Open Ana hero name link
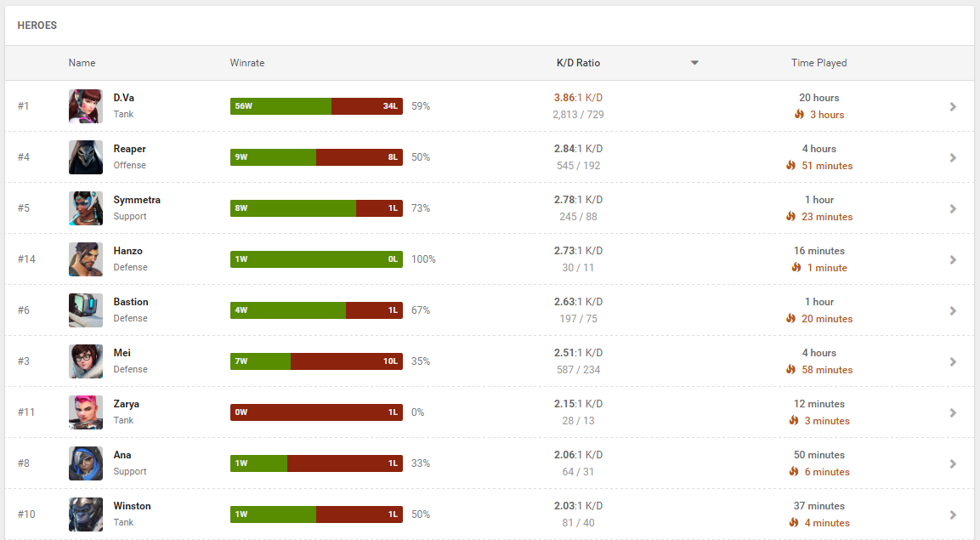The height and width of the screenshot is (540, 980). pyautogui.click(x=122, y=455)
